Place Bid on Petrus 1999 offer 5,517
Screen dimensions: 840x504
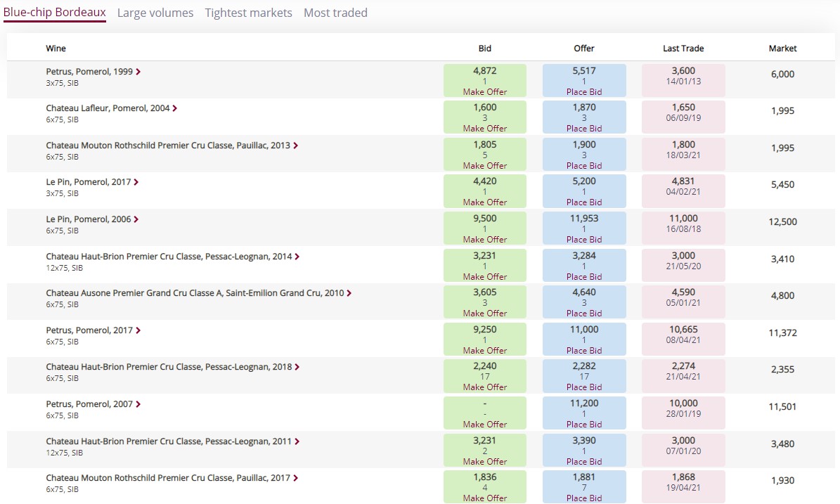point(584,92)
